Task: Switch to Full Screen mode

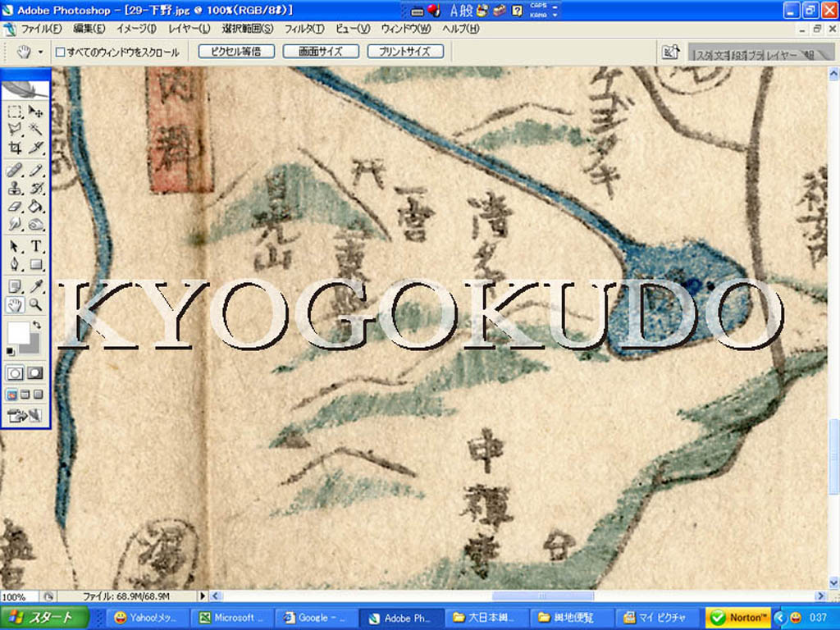Action: 38,395
